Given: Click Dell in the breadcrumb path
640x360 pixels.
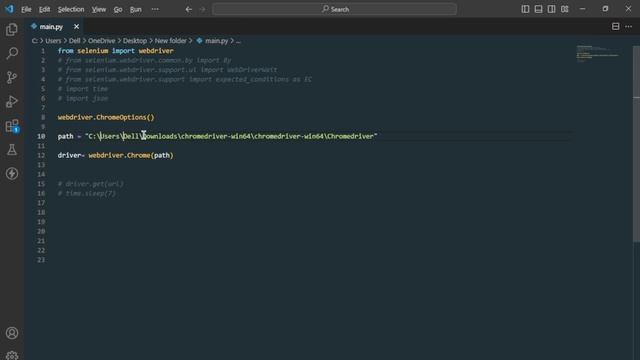Looking at the screenshot, I should pos(75,41).
